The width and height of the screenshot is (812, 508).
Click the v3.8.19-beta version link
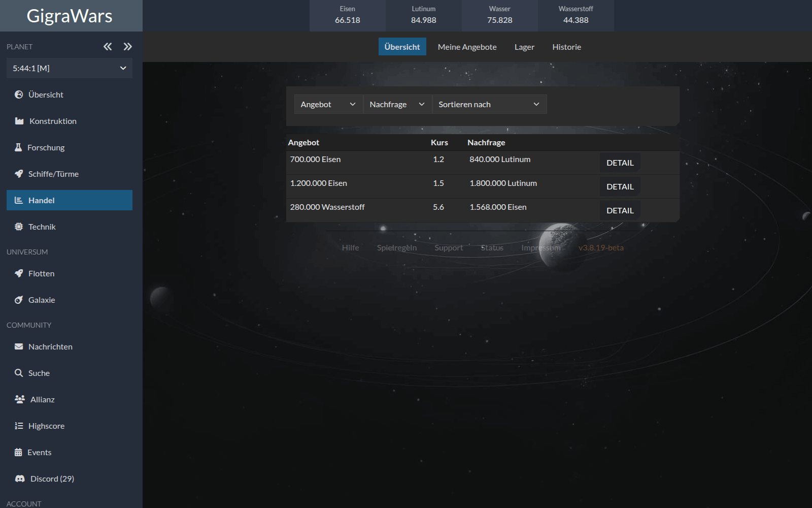601,248
